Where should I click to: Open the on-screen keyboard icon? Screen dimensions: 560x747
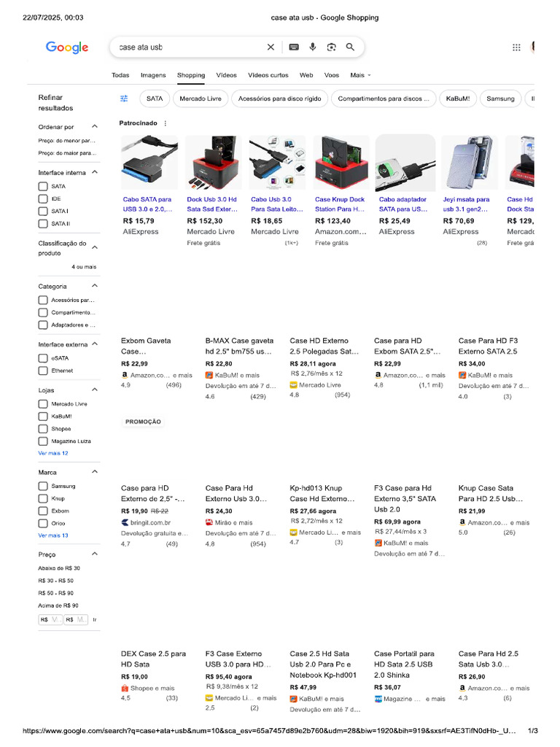click(x=294, y=47)
